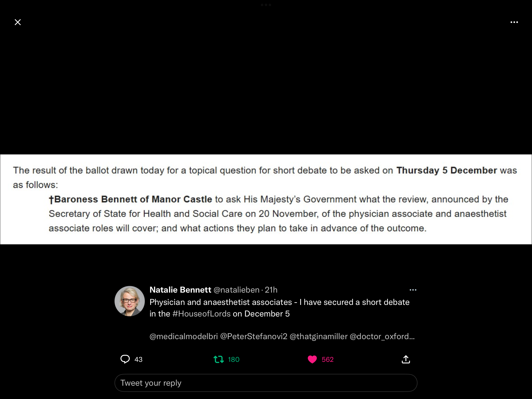Open top-right three-dot more options
Image resolution: width=532 pixels, height=399 pixels.
(x=514, y=22)
